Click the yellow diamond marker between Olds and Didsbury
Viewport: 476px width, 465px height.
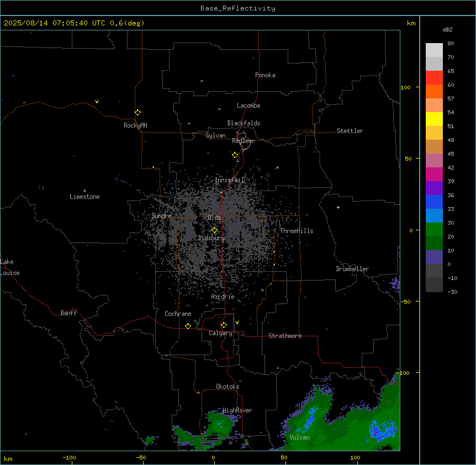click(215, 230)
